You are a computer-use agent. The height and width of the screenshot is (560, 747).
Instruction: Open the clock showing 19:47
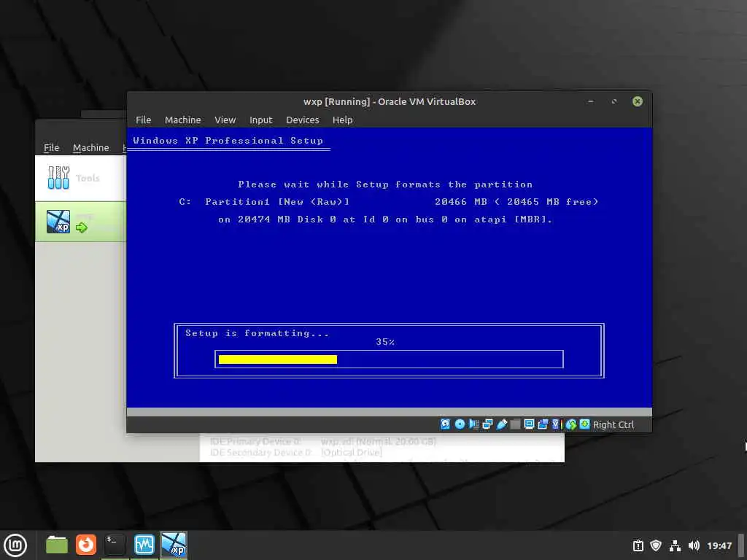(x=719, y=545)
